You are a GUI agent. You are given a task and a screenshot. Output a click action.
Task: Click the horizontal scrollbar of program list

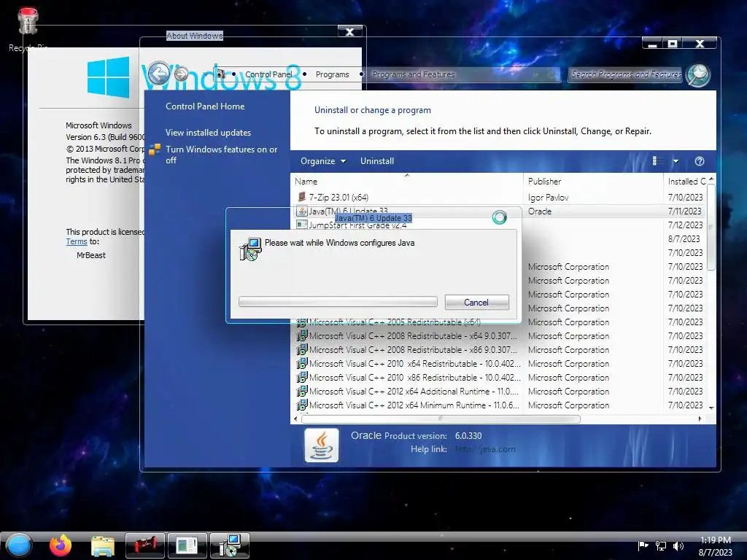[441, 419]
